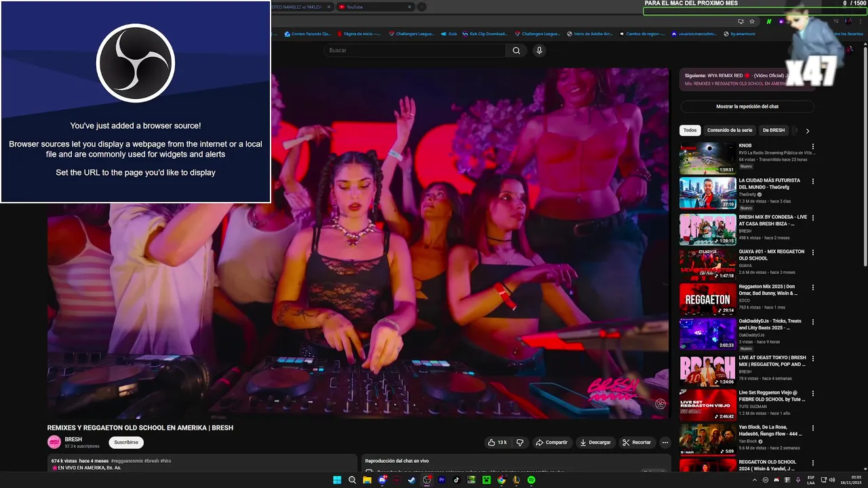Open Premiere Pro from the taskbar
Image resolution: width=868 pixels, height=488 pixels.
[x=441, y=480]
